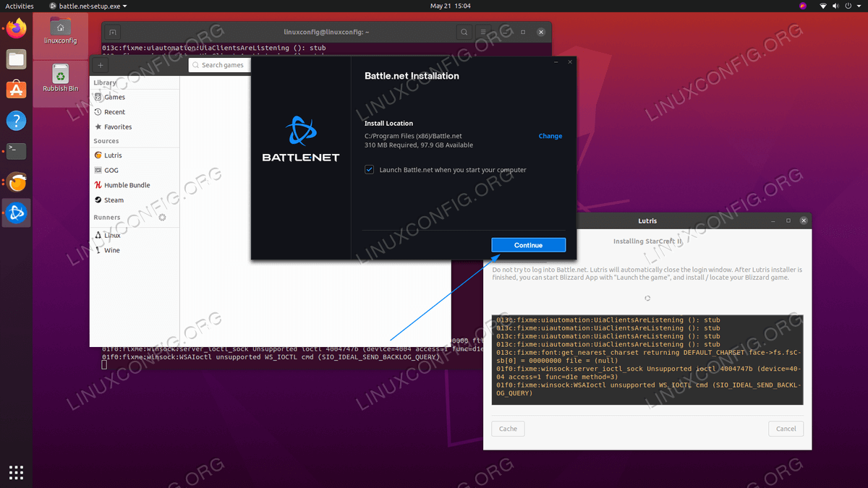Select Wine under Runners
Image resolution: width=868 pixels, height=488 pixels.
pyautogui.click(x=112, y=250)
